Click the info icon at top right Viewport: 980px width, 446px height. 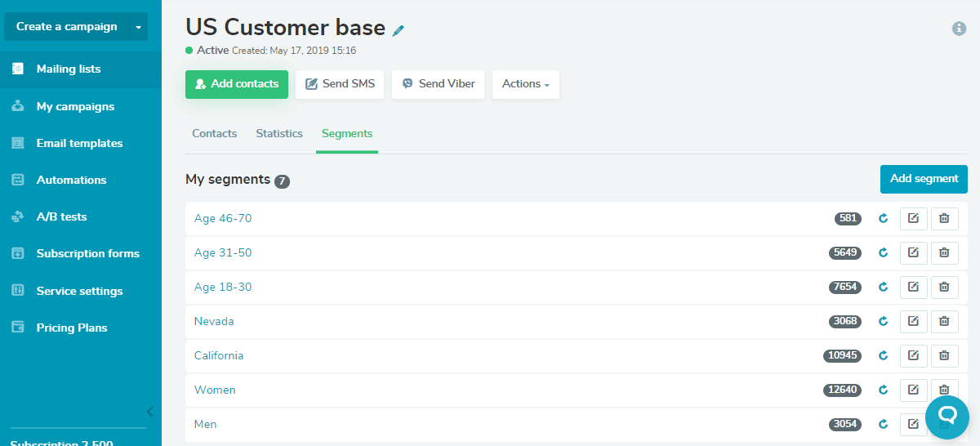960,29
